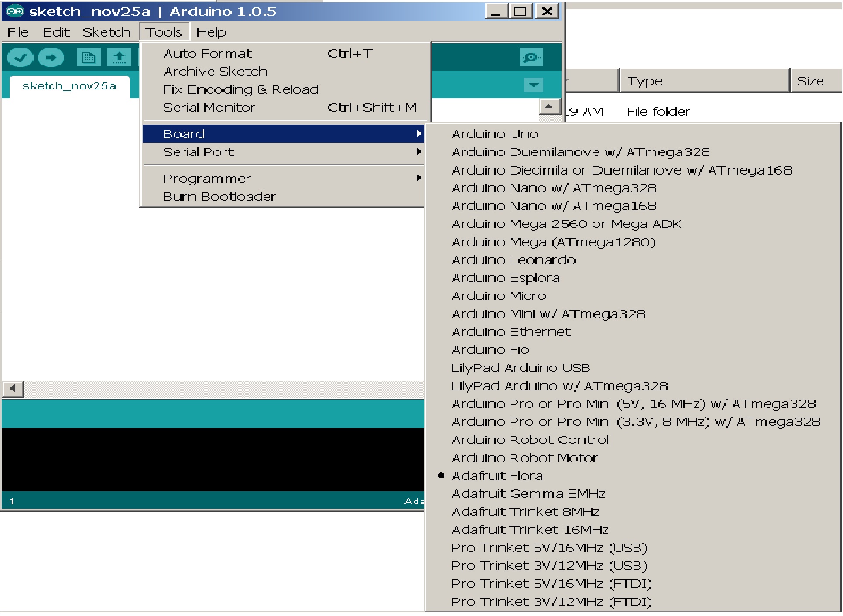This screenshot has height=616, width=843.
Task: Select Arduino Pro Mini 5V 16 MHz
Action: (633, 404)
